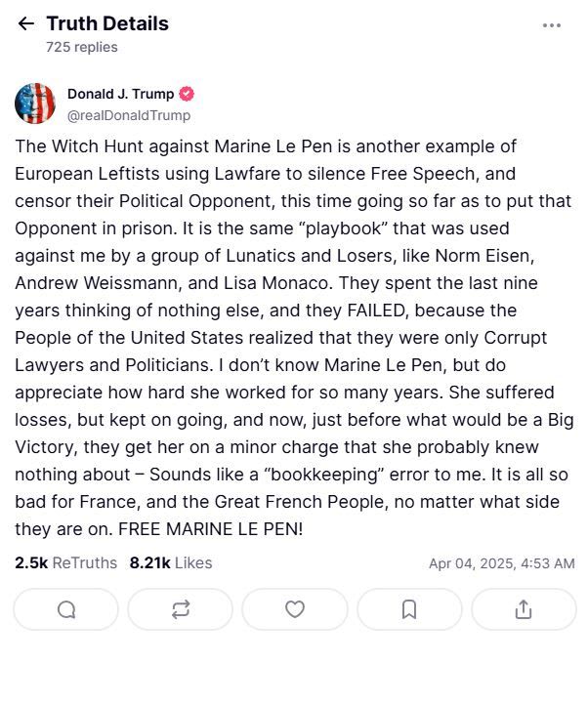This screenshot has height=705, width=588.
Task: Click Donald J. Trump's profile avatar
Action: pos(35,104)
